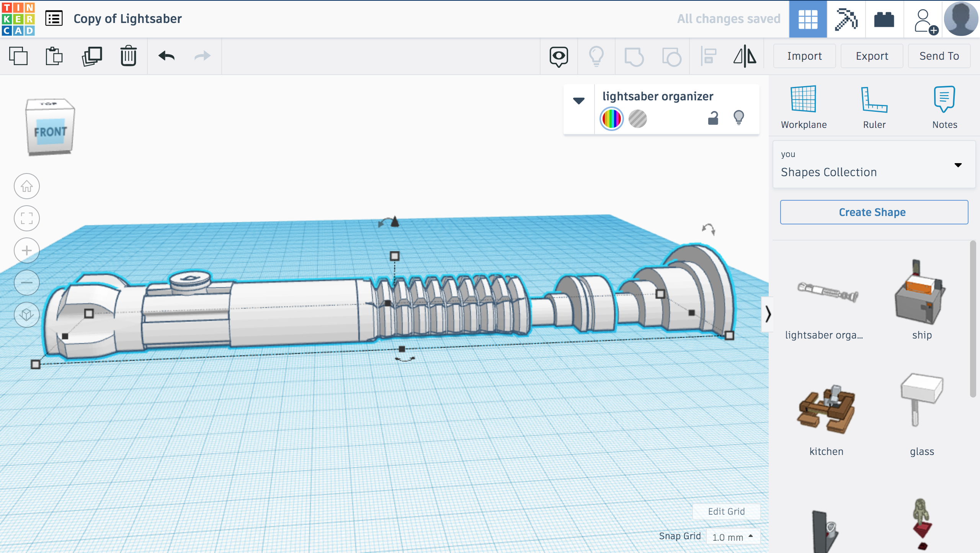Click the Group shapes icon
This screenshot has height=553, width=980.
[634, 57]
